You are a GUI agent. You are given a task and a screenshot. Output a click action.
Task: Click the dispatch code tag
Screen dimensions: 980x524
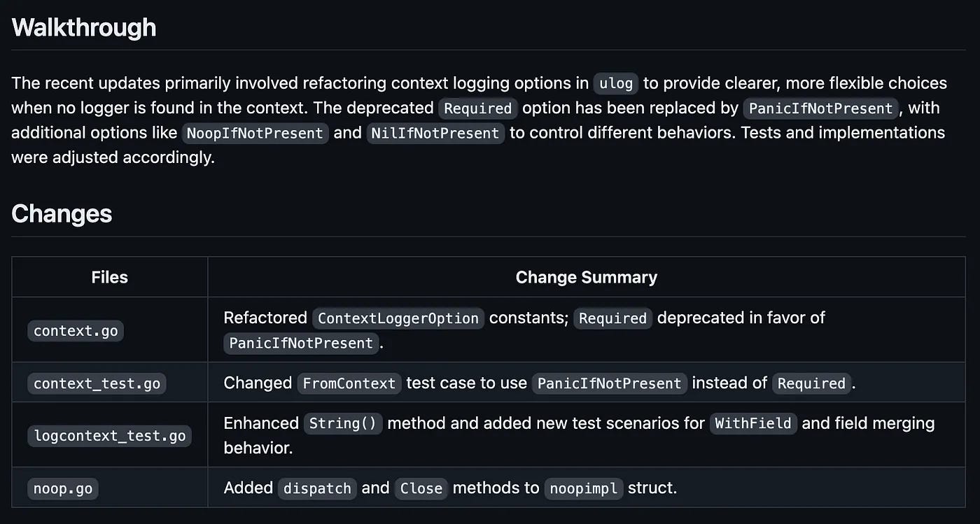tap(317, 488)
